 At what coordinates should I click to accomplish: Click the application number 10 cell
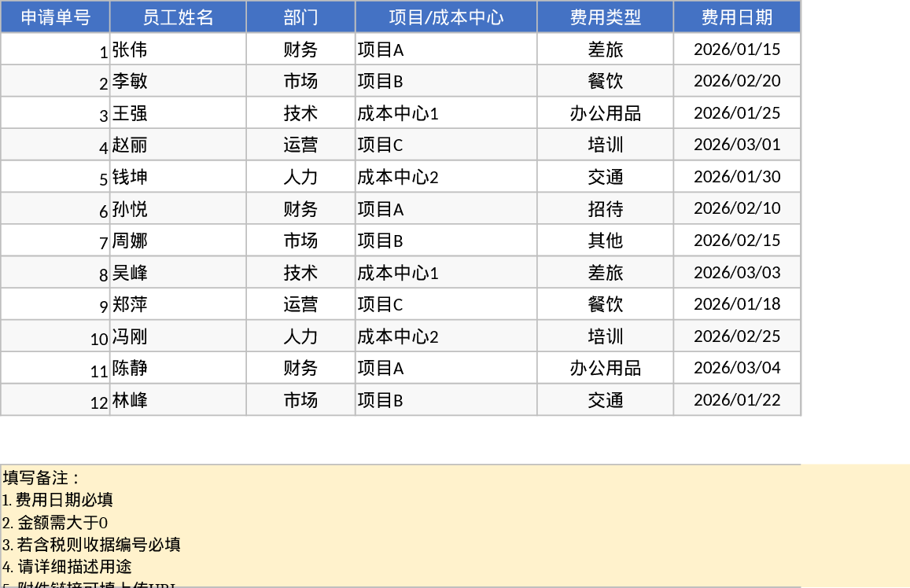55,336
